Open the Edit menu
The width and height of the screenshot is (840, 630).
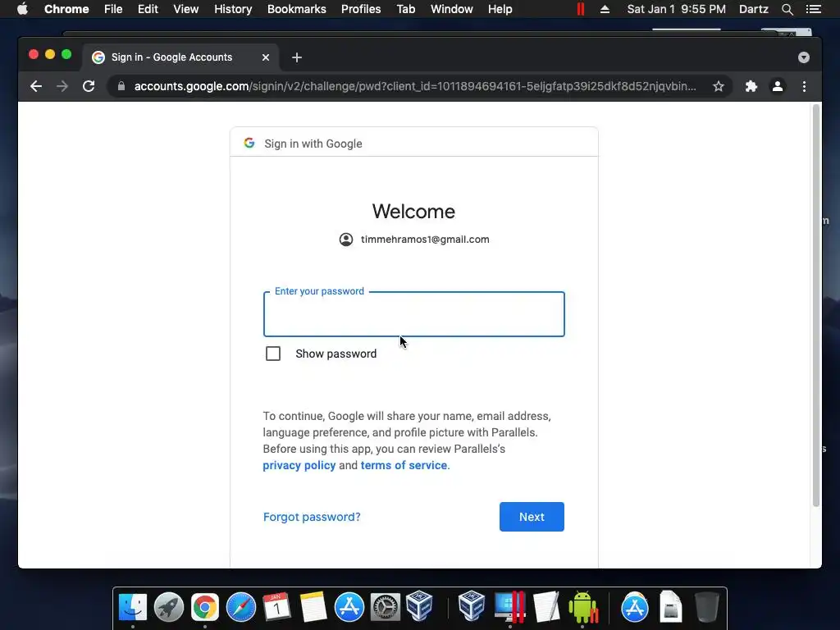pyautogui.click(x=148, y=9)
